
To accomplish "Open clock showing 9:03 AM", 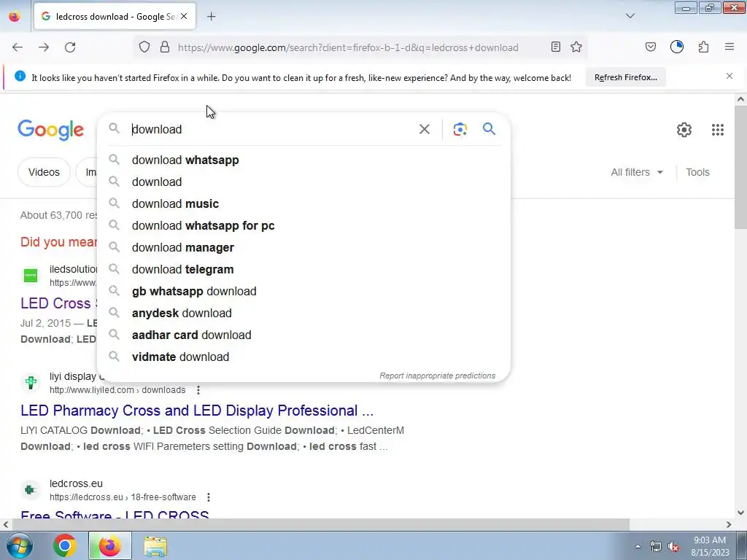I will [x=710, y=546].
